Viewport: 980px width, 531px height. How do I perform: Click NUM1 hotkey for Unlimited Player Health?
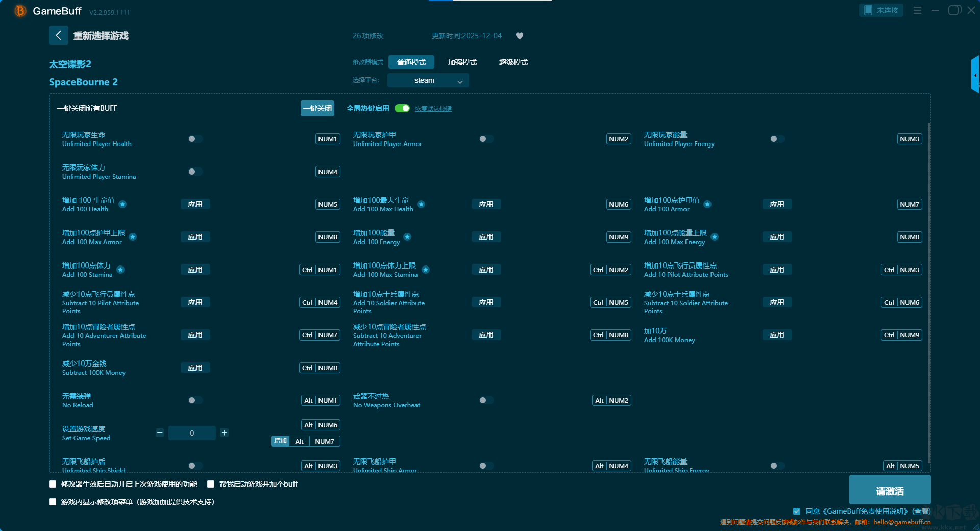tap(328, 139)
